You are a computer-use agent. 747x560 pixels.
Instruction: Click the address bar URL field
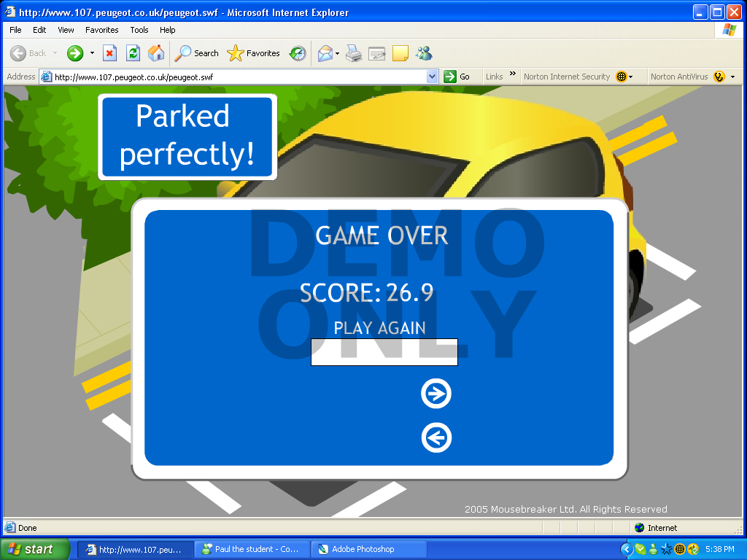coord(239,77)
